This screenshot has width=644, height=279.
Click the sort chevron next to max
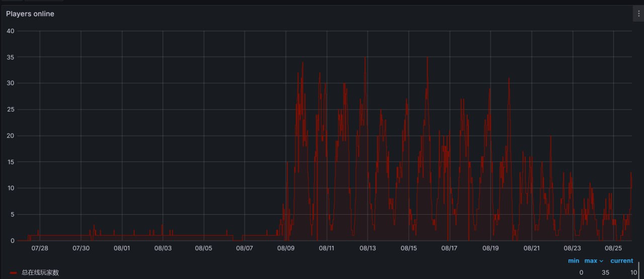coord(601,261)
